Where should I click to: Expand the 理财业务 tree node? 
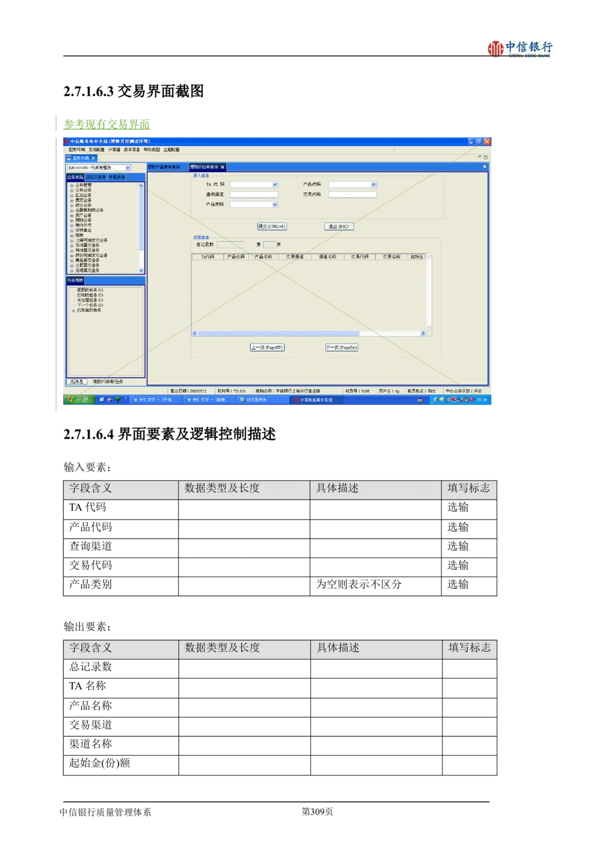pyautogui.click(x=72, y=220)
